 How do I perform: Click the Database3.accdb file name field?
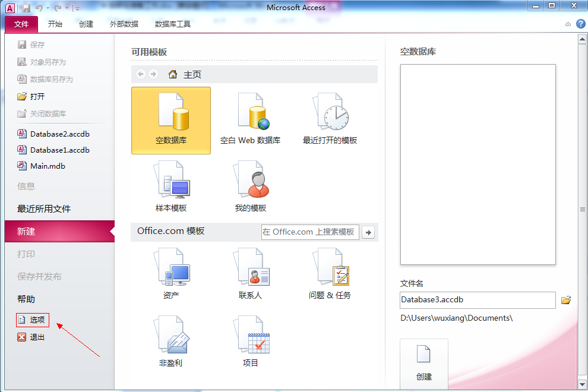(478, 300)
